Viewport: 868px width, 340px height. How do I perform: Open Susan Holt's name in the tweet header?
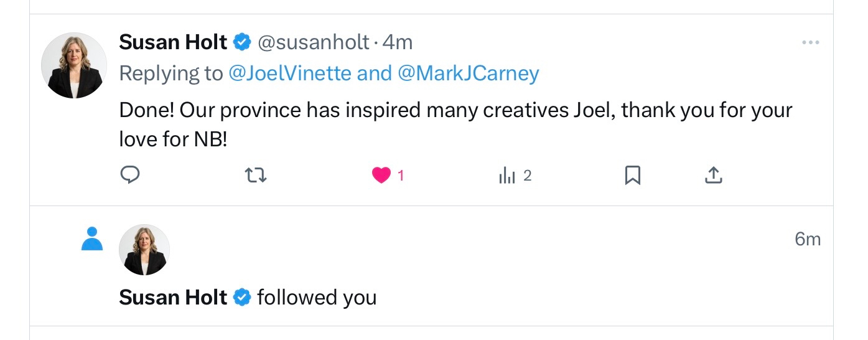point(173,42)
